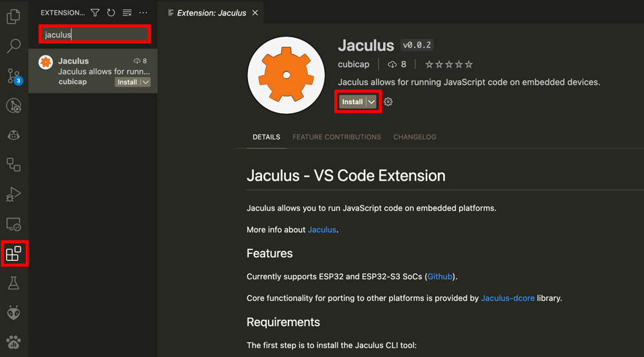Click the download count cloud icon in details
The width and height of the screenshot is (644, 357).
pyautogui.click(x=392, y=64)
